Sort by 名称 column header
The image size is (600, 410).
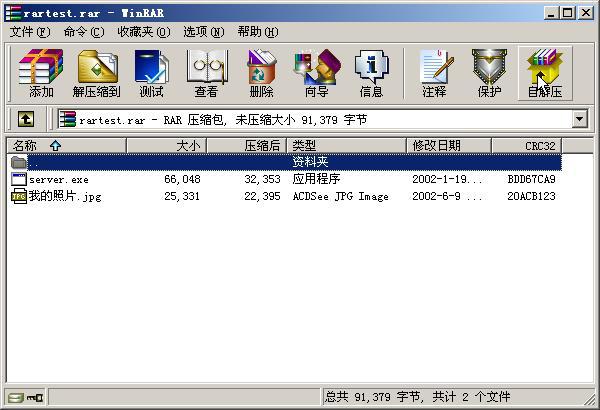[x=67, y=146]
